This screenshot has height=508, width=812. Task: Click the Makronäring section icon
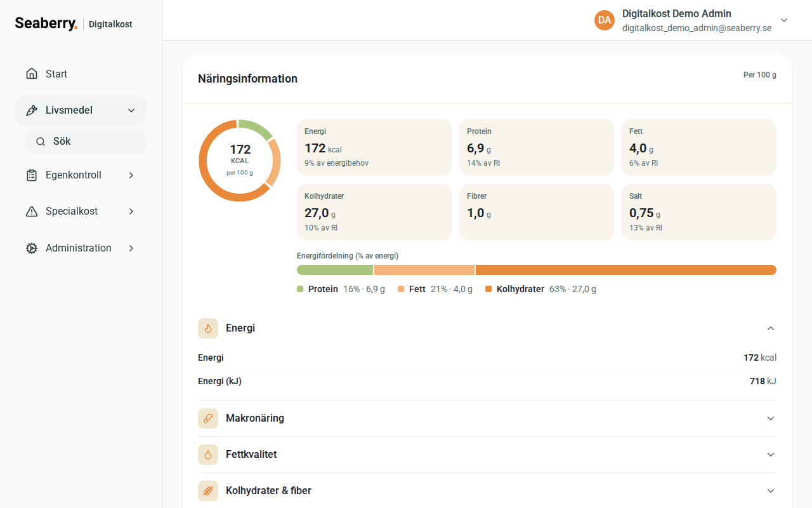pyautogui.click(x=208, y=418)
